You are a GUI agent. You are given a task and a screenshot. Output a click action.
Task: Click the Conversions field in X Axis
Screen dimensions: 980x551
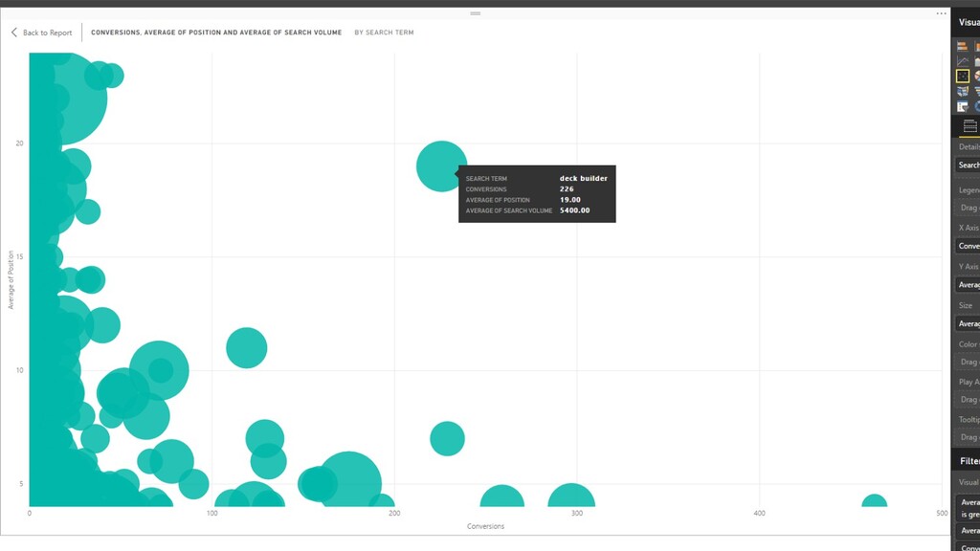pos(969,246)
